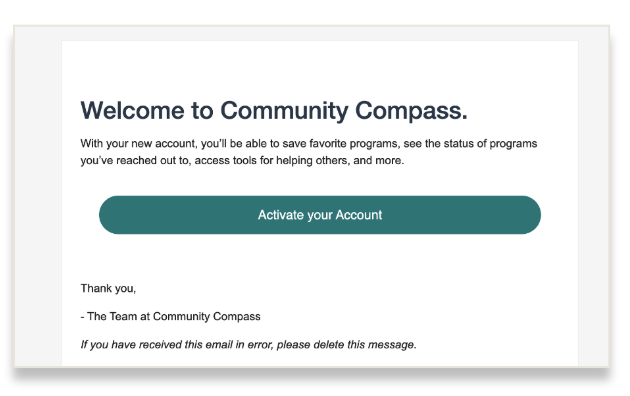
Task: Click the Thank you, closing line
Action: pos(108,288)
